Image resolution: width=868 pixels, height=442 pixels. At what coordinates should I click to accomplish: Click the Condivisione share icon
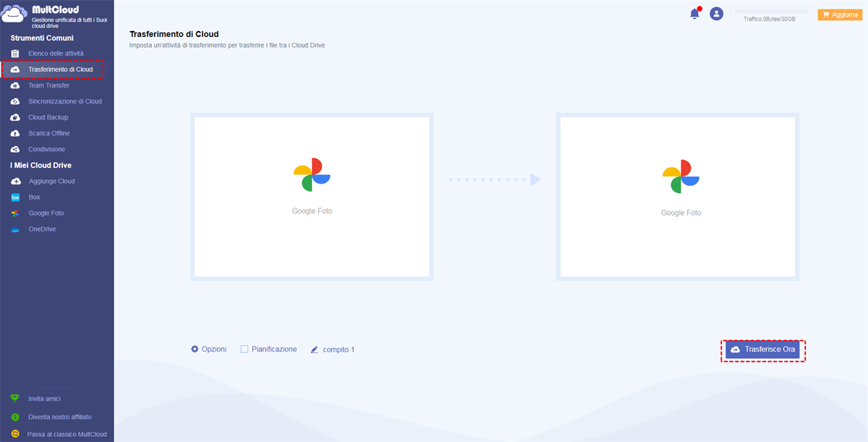(15, 149)
